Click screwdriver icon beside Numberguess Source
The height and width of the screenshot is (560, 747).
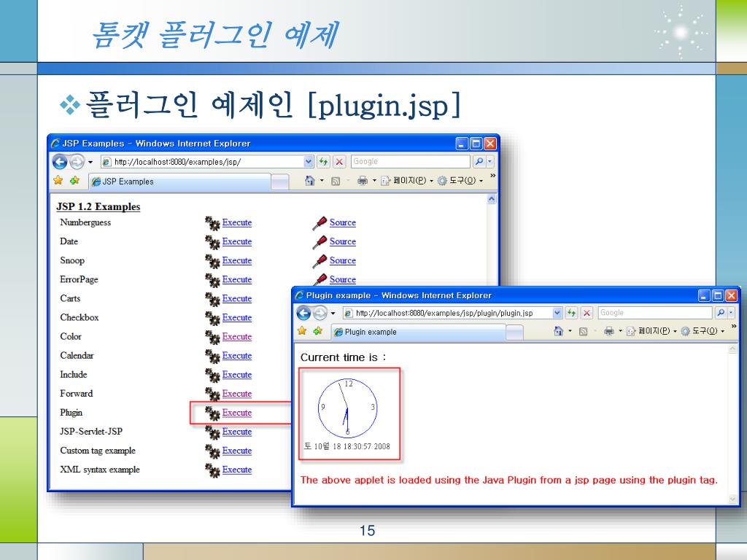(x=320, y=223)
